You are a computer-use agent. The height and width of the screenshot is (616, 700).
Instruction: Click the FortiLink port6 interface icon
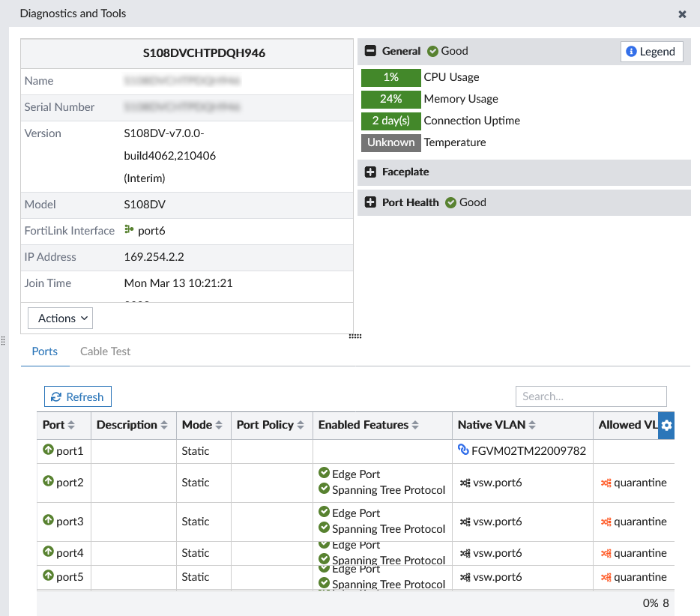pos(128,231)
